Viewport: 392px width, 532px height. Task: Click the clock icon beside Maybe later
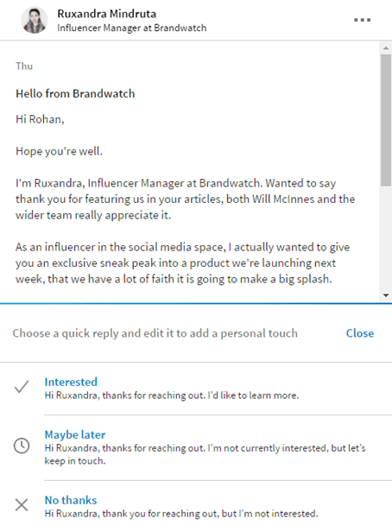(x=22, y=446)
